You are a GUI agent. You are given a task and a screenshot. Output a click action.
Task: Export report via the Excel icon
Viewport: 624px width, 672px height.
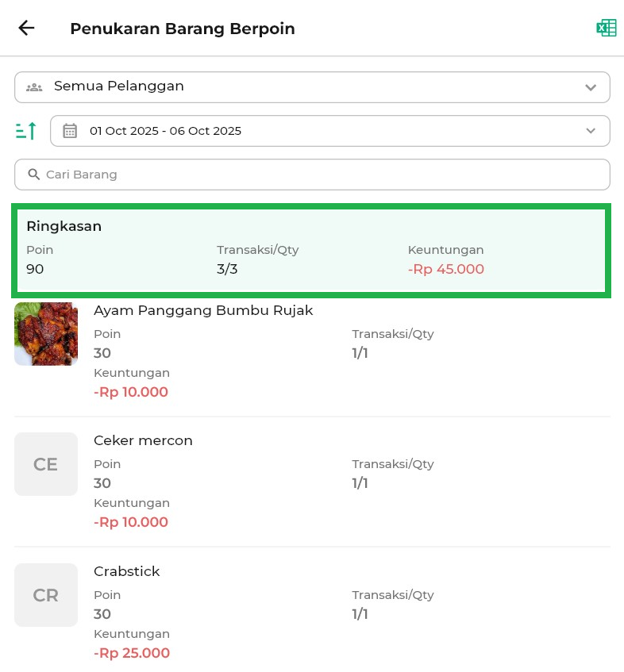coord(606,29)
